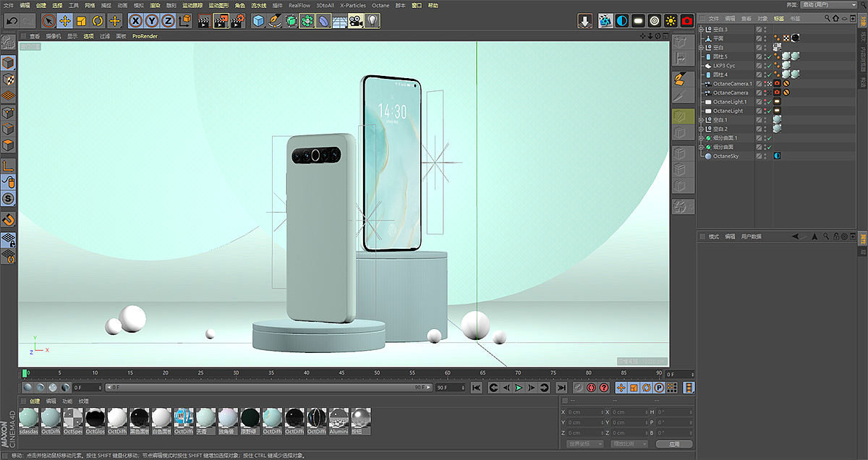The height and width of the screenshot is (460, 868).
Task: Click the Cube primitive icon
Action: 258,21
